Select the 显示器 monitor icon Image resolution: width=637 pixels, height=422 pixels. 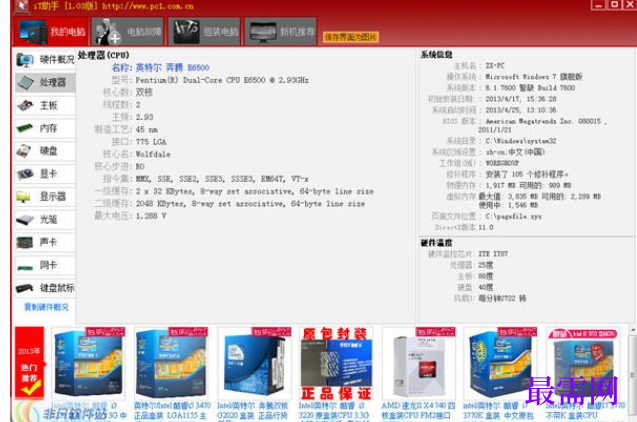[24, 197]
